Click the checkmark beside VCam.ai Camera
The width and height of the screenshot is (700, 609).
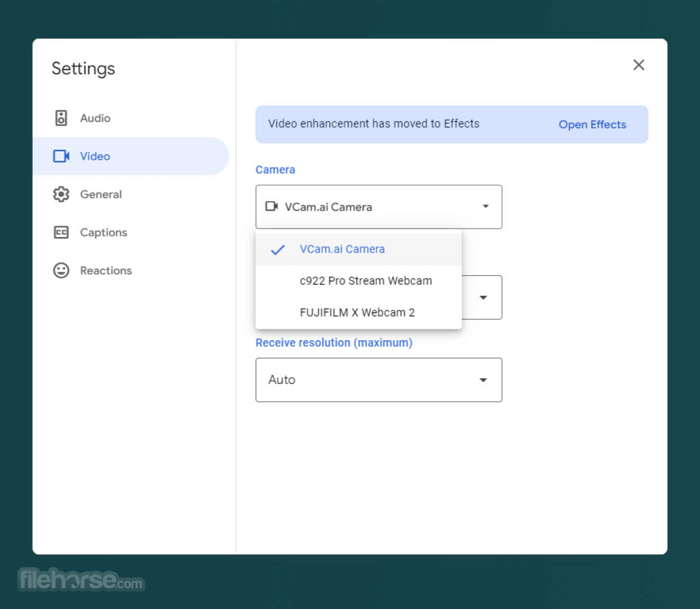[277, 249]
